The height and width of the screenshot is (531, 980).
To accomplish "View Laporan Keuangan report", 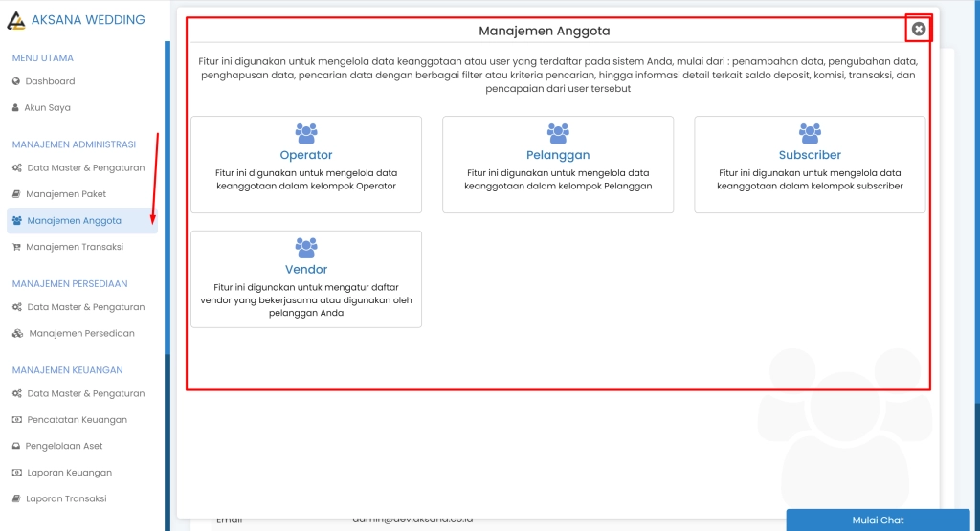I will [x=69, y=473].
